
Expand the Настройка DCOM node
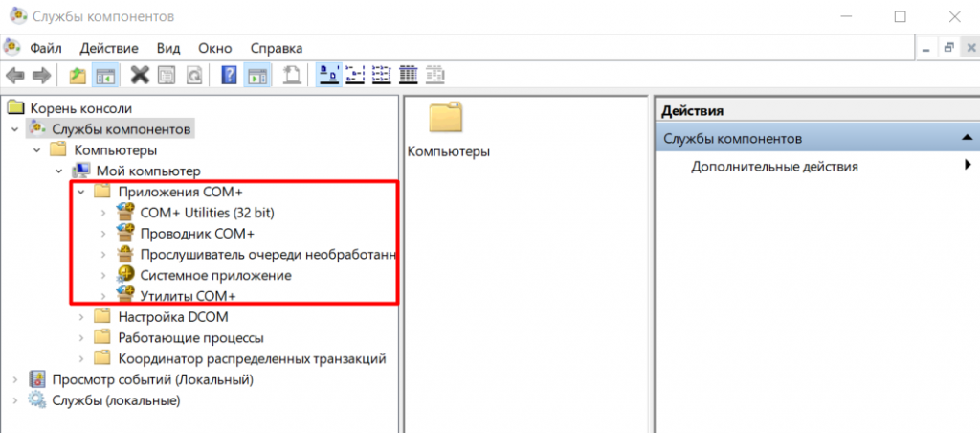point(80,317)
